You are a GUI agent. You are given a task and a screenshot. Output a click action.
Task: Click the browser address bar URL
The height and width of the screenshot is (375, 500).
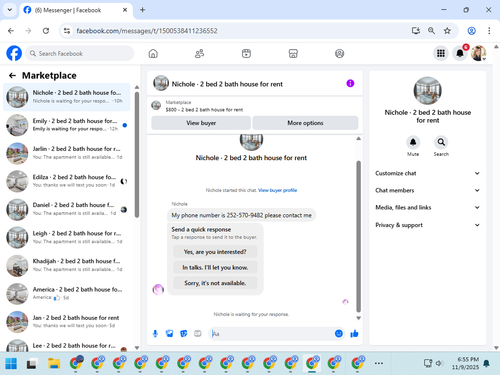(x=147, y=31)
